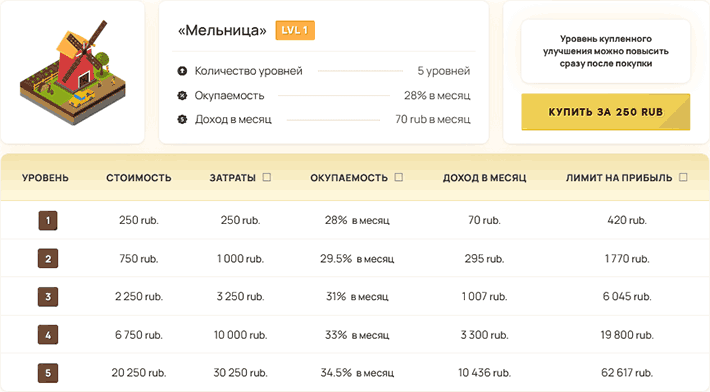The height and width of the screenshot is (392, 710).
Task: Toggle the checkbox next to ЗАТРАТЫ
Action: 267,177
